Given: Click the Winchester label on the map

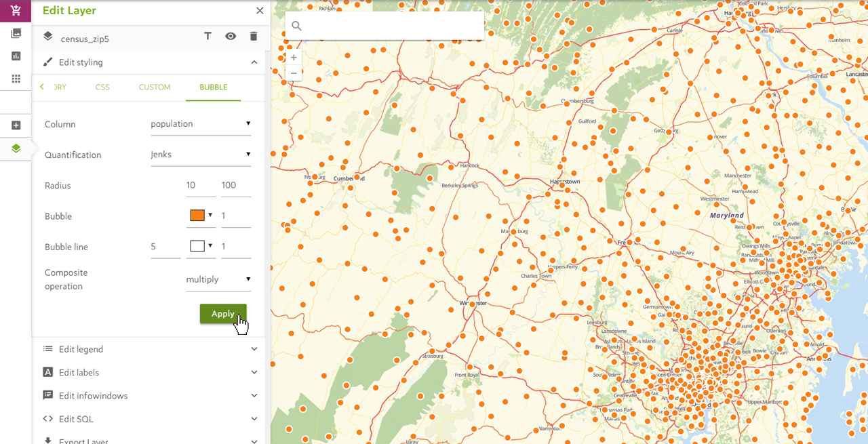Looking at the screenshot, I should (473, 303).
